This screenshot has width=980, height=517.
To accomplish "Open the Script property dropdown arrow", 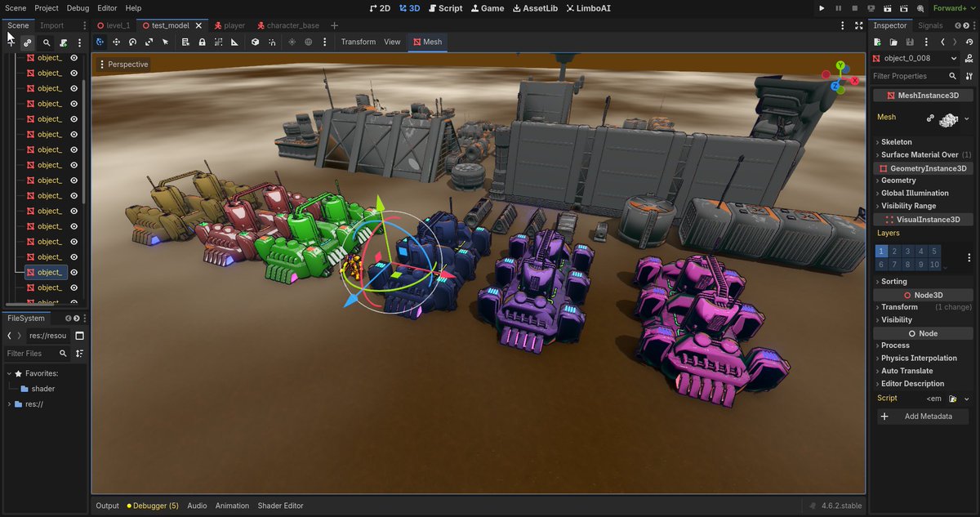I will tap(967, 399).
